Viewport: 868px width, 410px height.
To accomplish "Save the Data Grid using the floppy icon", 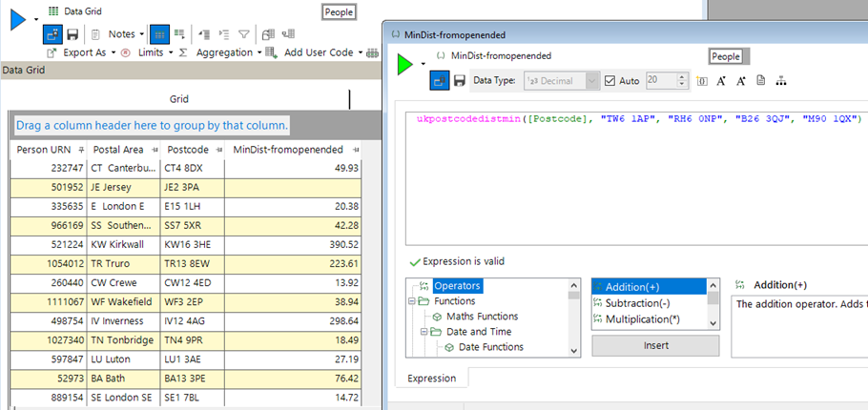I will [x=72, y=34].
